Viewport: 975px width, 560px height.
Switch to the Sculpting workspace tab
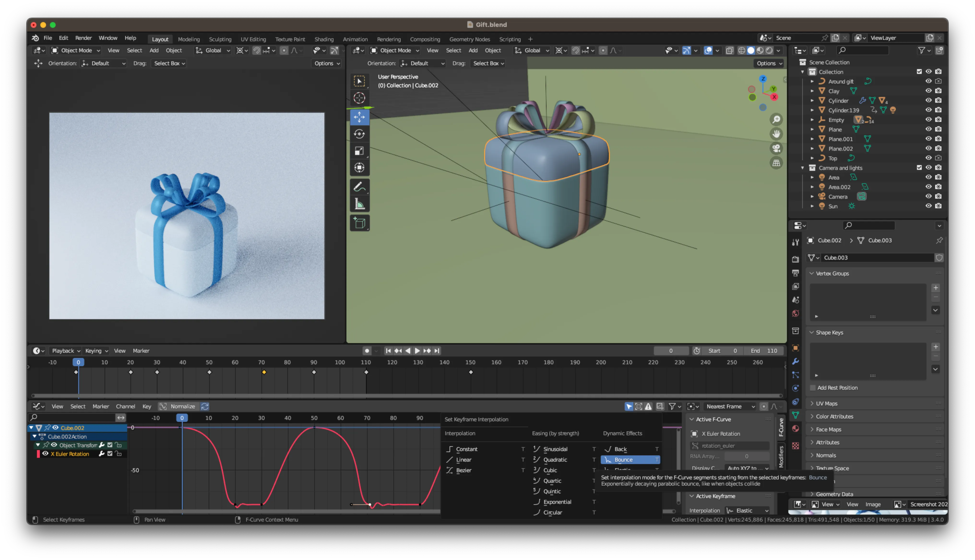(x=220, y=39)
